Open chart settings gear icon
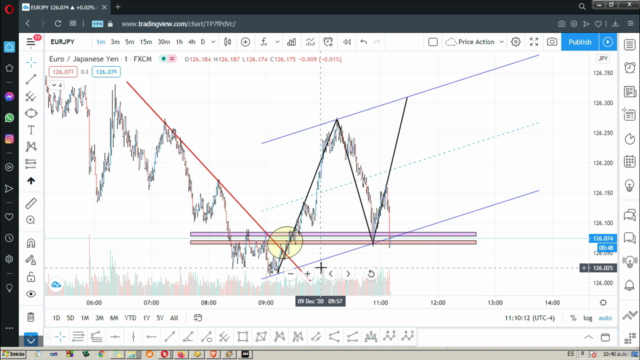This screenshot has width=640, height=360. coord(516,42)
